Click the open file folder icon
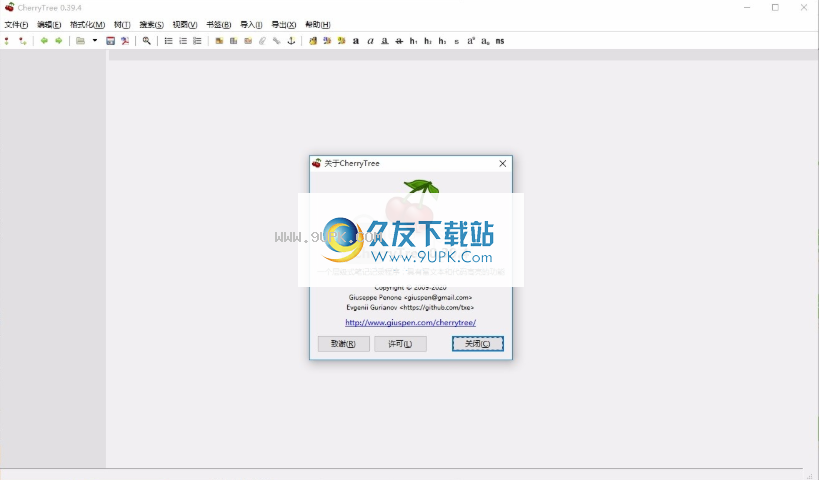 pyautogui.click(x=80, y=41)
